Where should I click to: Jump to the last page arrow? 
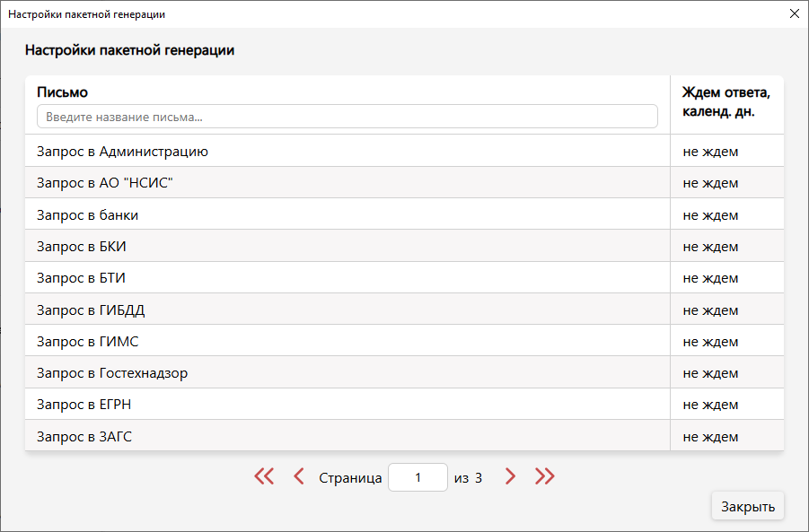click(544, 477)
